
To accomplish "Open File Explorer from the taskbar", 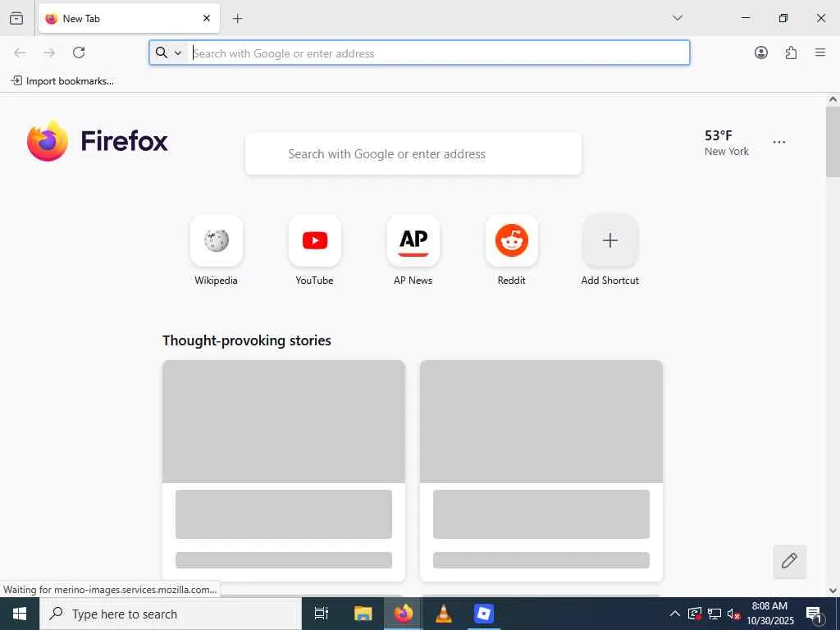I will (363, 614).
